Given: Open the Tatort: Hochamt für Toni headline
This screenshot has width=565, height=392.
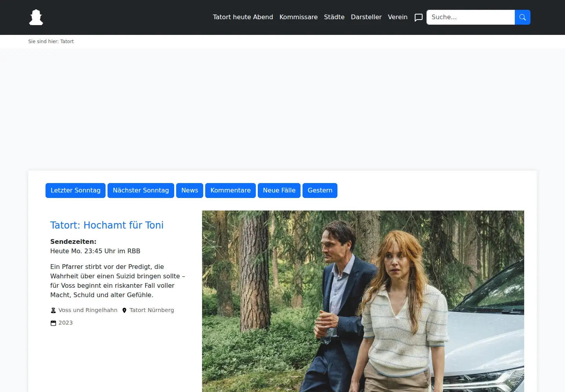Looking at the screenshot, I should pos(107,225).
